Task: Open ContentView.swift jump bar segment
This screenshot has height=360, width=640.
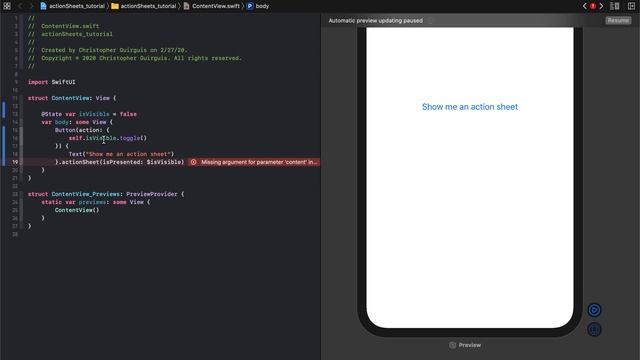Action: click(212, 6)
